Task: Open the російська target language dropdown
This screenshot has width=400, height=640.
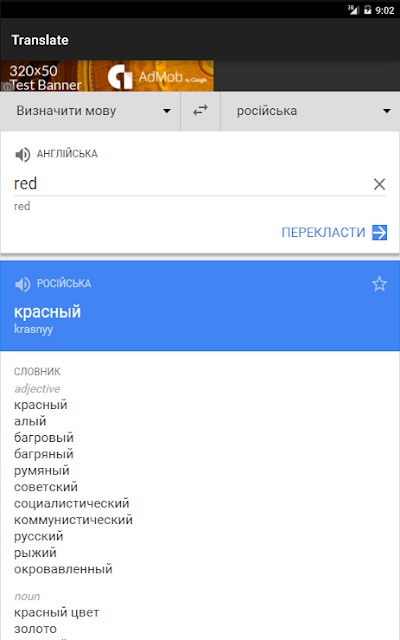Action: [x=310, y=111]
